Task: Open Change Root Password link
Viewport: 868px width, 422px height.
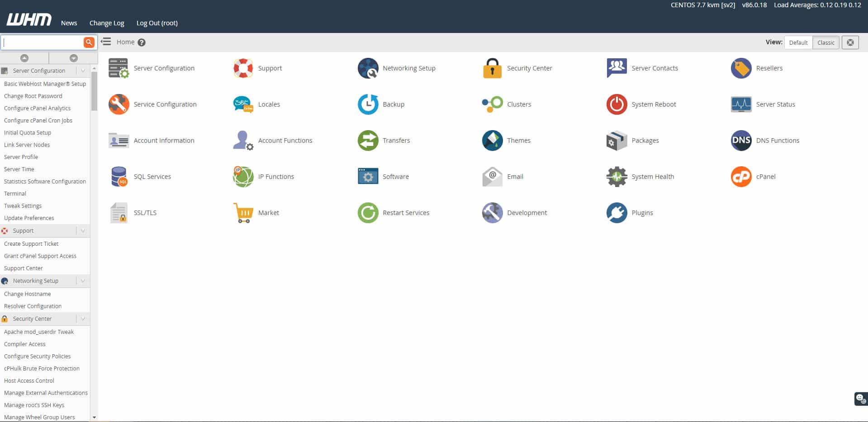Action: coord(33,96)
